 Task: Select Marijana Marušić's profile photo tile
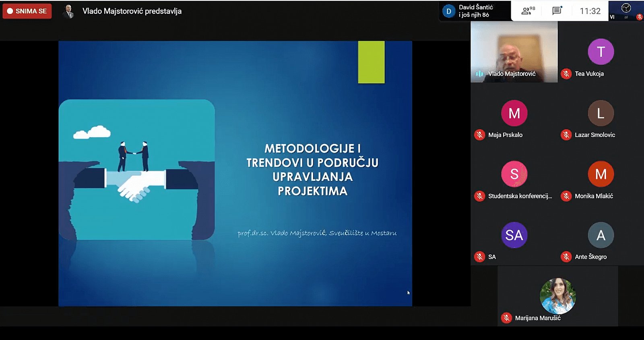tap(557, 296)
